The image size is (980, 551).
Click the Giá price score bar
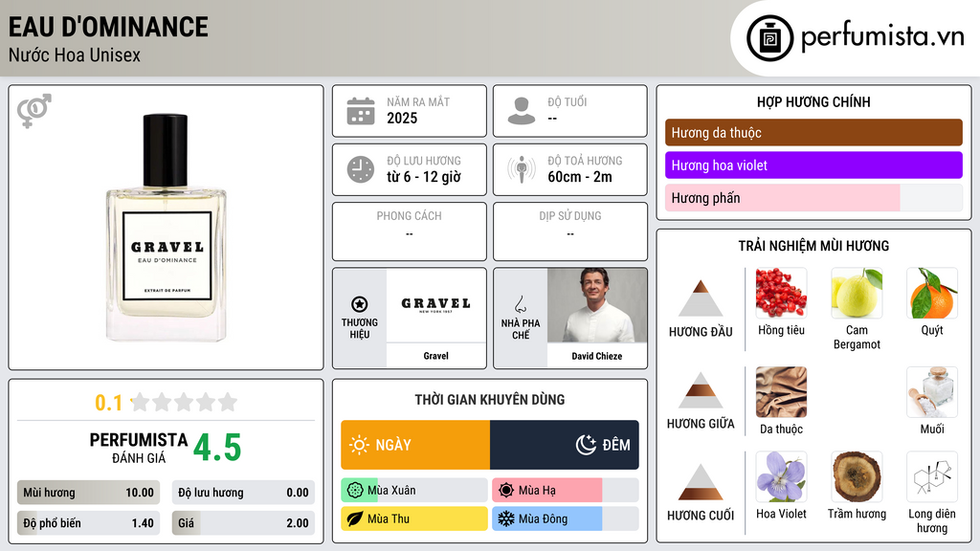pyautogui.click(x=243, y=523)
